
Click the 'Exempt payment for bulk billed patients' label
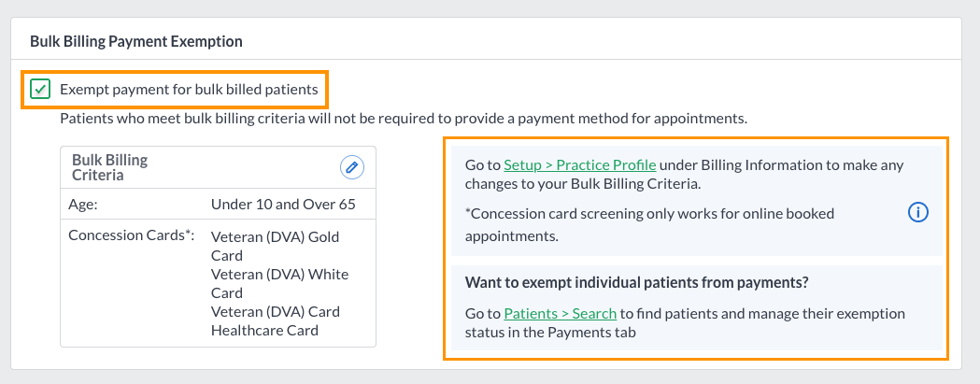(x=189, y=90)
